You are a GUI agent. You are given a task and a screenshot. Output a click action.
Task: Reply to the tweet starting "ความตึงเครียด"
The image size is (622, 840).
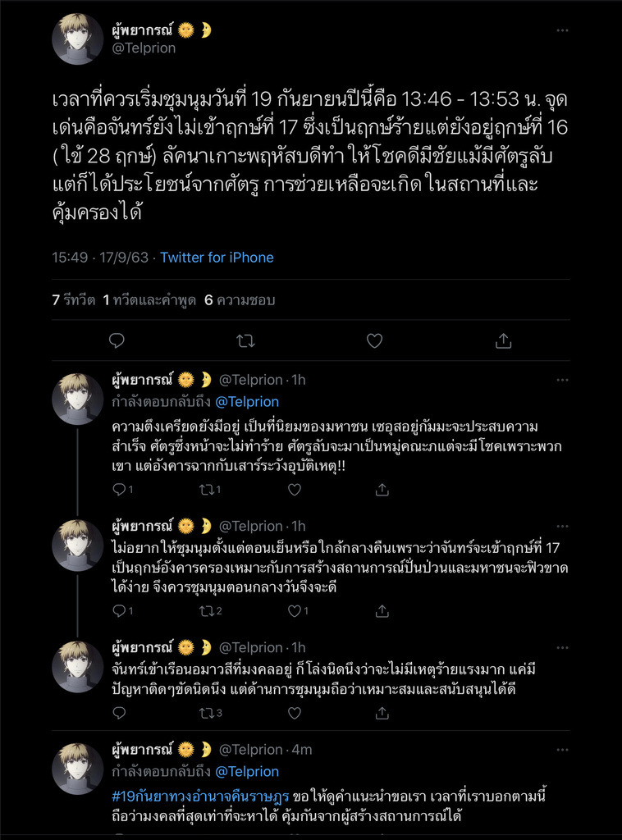[118, 490]
